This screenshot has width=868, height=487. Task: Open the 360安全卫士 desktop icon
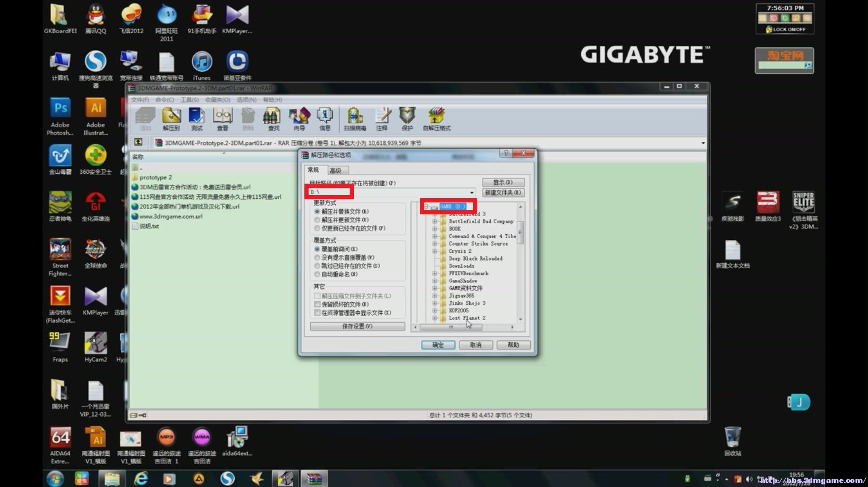point(96,160)
